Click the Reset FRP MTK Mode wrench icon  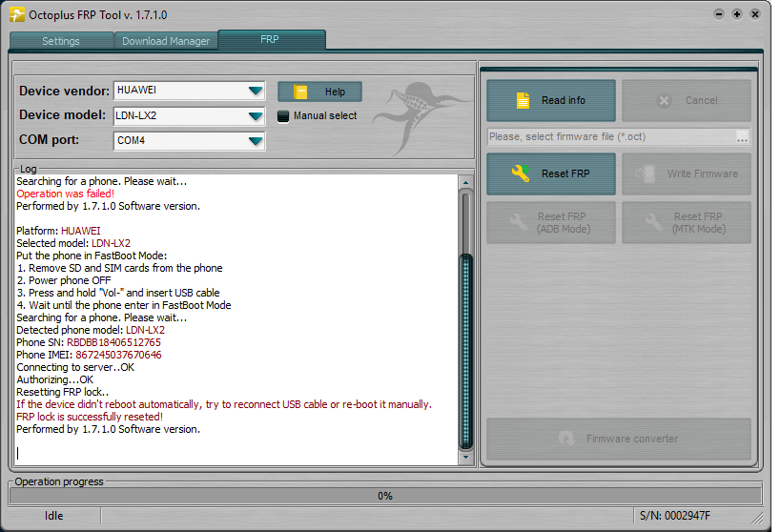pyautogui.click(x=654, y=222)
